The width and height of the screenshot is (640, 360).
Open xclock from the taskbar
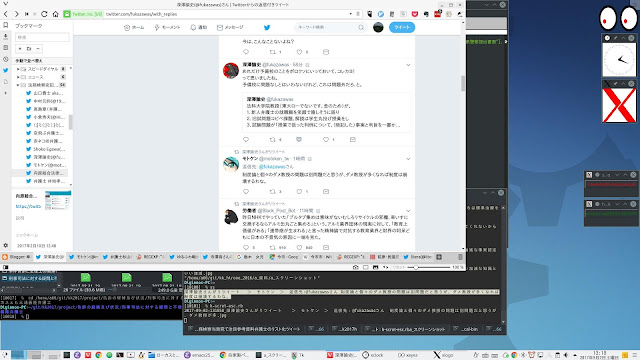(x=373, y=355)
